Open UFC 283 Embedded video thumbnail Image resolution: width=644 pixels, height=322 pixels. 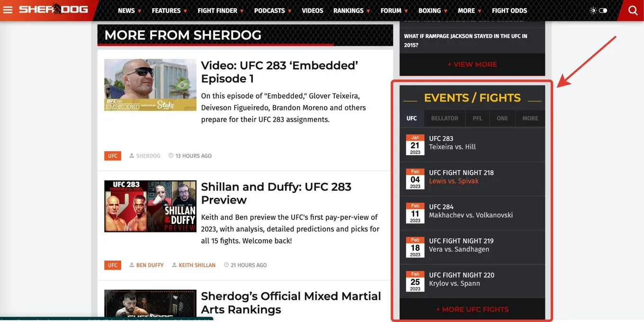click(150, 85)
